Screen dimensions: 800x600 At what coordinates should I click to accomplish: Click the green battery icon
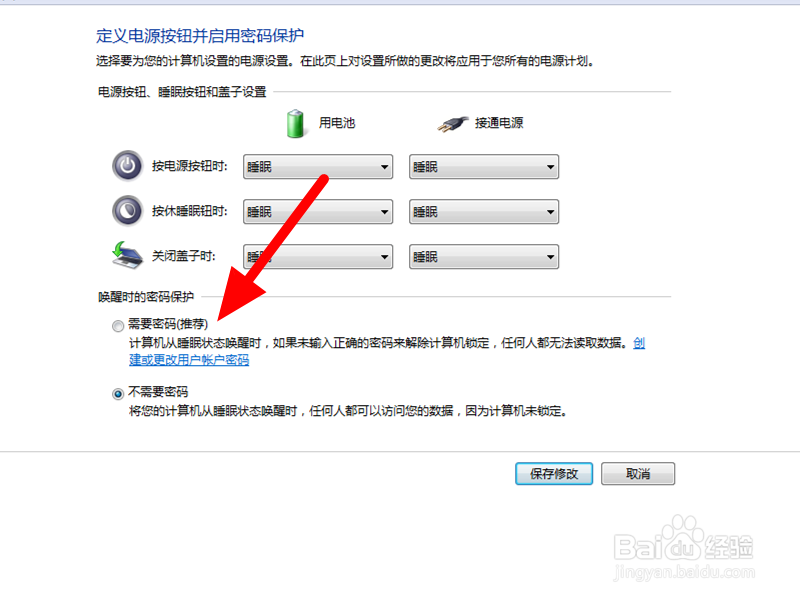295,123
